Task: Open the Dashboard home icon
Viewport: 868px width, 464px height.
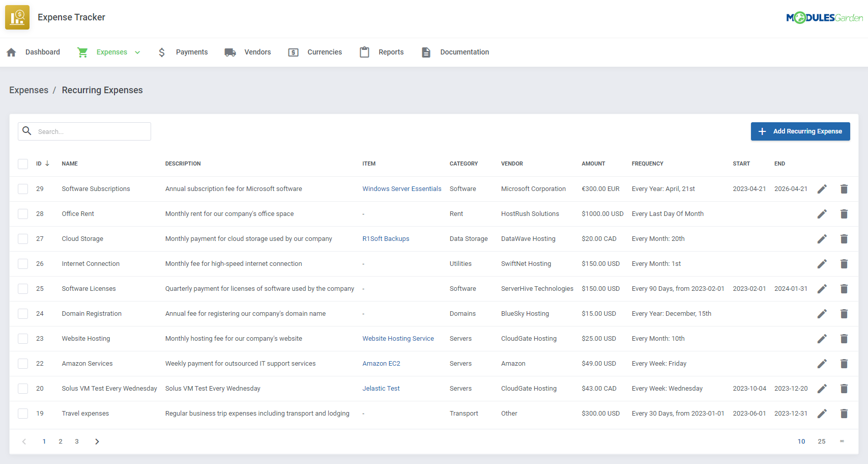Action: [11, 52]
